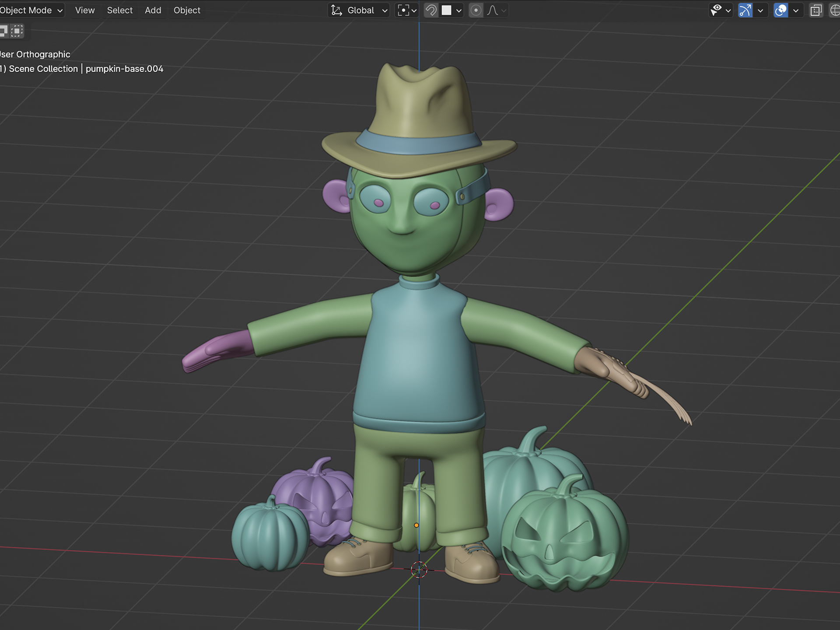Open the View menu

click(x=84, y=10)
